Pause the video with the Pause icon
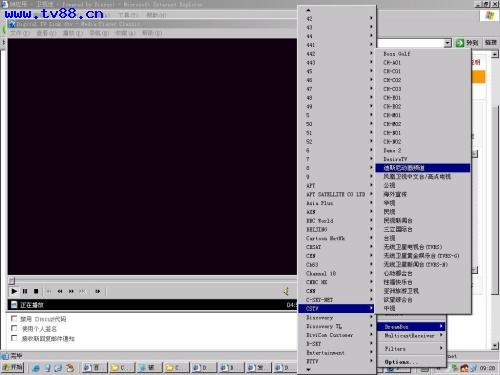Viewport: 500px width, 375px height. click(25, 291)
